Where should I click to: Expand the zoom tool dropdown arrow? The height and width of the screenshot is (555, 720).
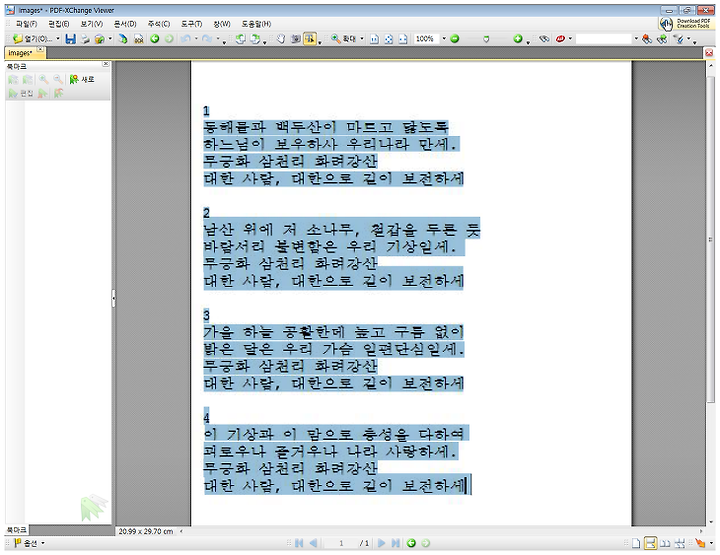tap(362, 39)
